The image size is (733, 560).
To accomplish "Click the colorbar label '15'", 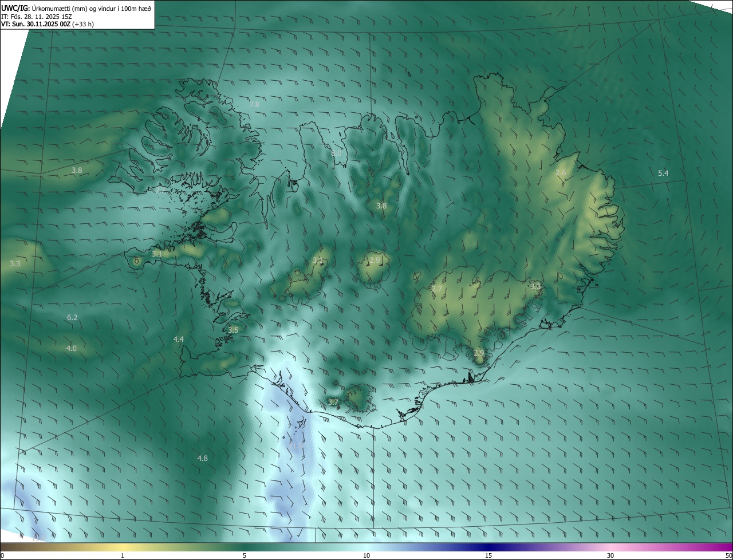I will pyautogui.click(x=488, y=556).
